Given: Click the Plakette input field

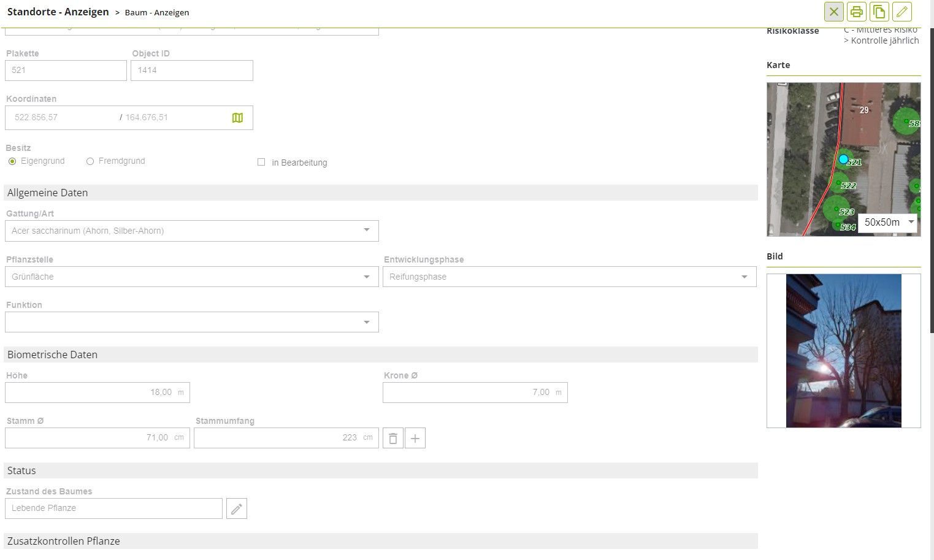Looking at the screenshot, I should pos(66,71).
